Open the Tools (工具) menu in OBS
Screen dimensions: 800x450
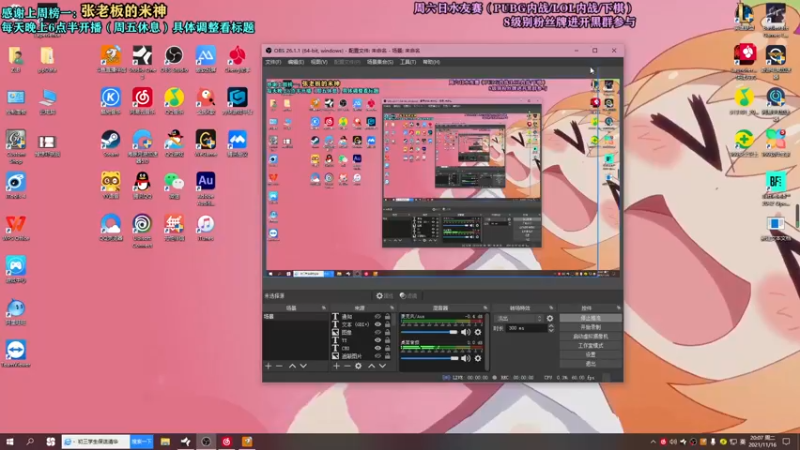pos(408,62)
